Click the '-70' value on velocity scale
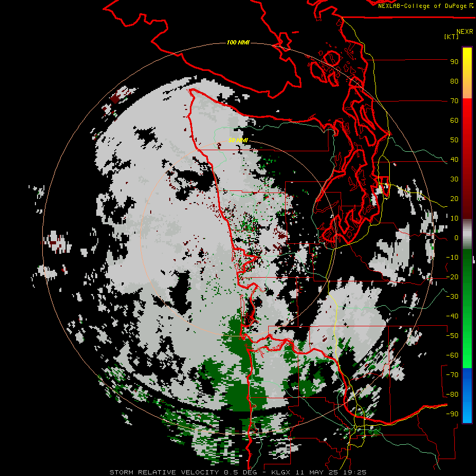The width and height of the screenshot is (476, 476). point(452,375)
